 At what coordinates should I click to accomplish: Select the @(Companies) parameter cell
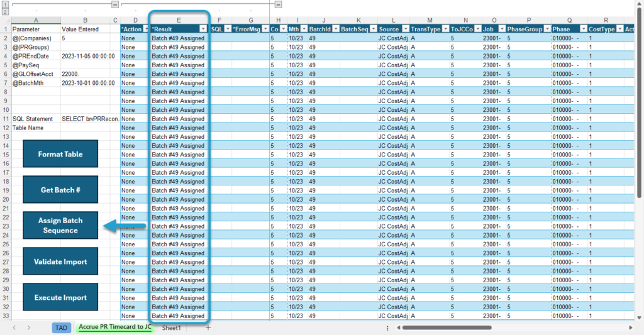click(36, 38)
